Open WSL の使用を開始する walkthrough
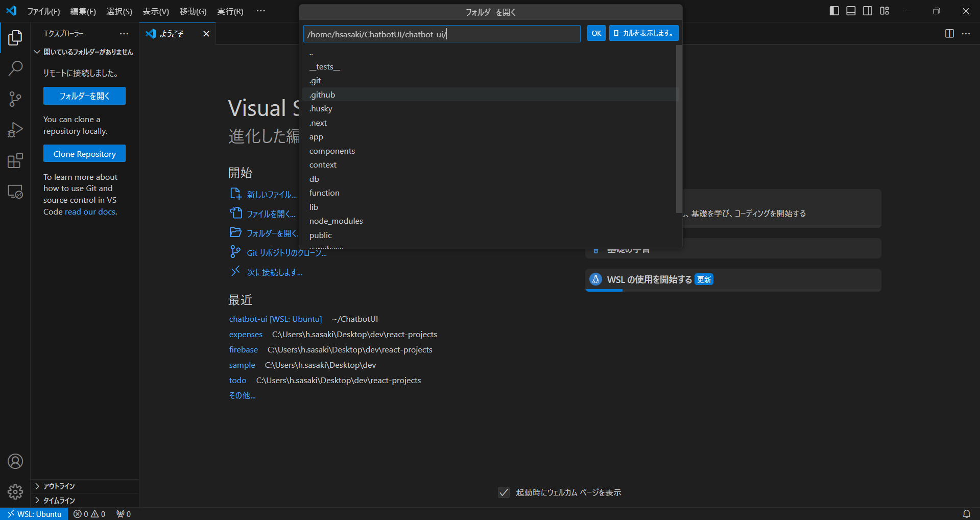This screenshot has width=980, height=520. click(733, 280)
